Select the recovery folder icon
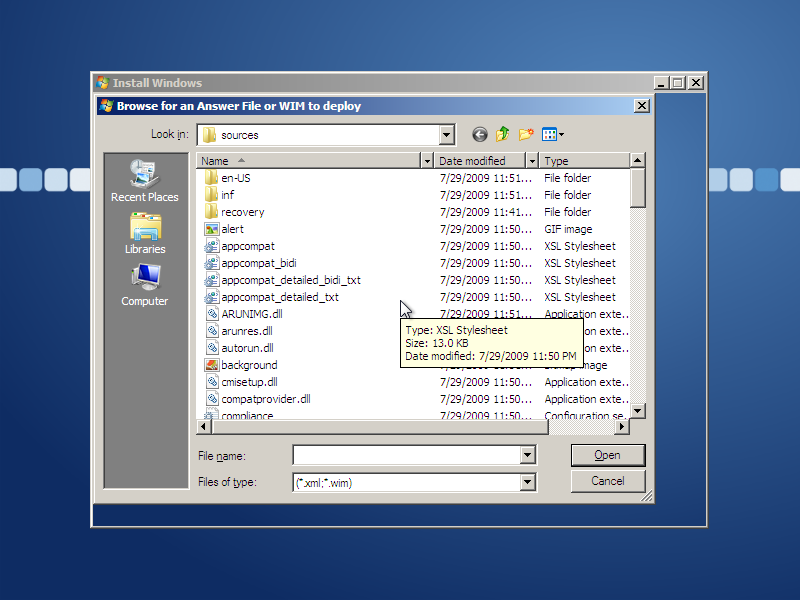The height and width of the screenshot is (600, 800). point(211,212)
